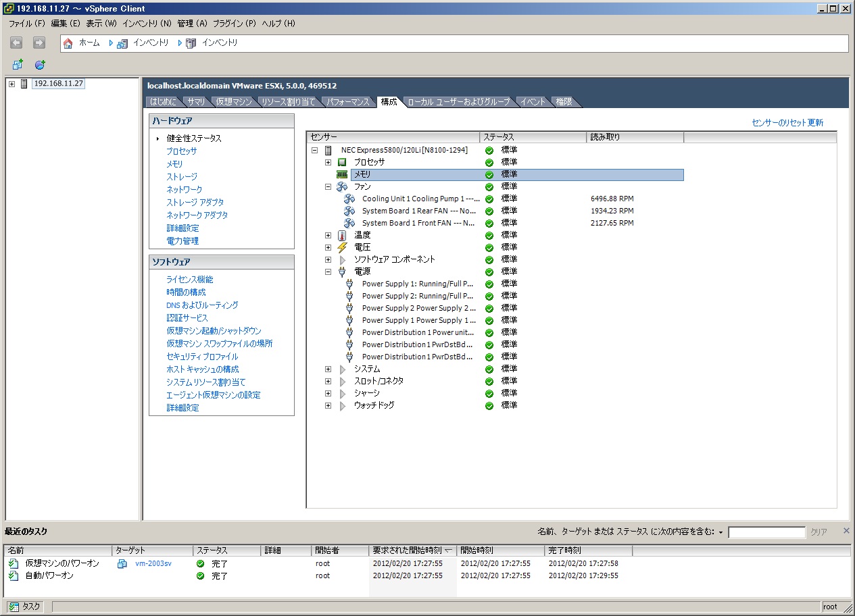Viewport: 855px width, 616px height.
Task: Open the task filter dropdown arrow
Action: tap(720, 532)
